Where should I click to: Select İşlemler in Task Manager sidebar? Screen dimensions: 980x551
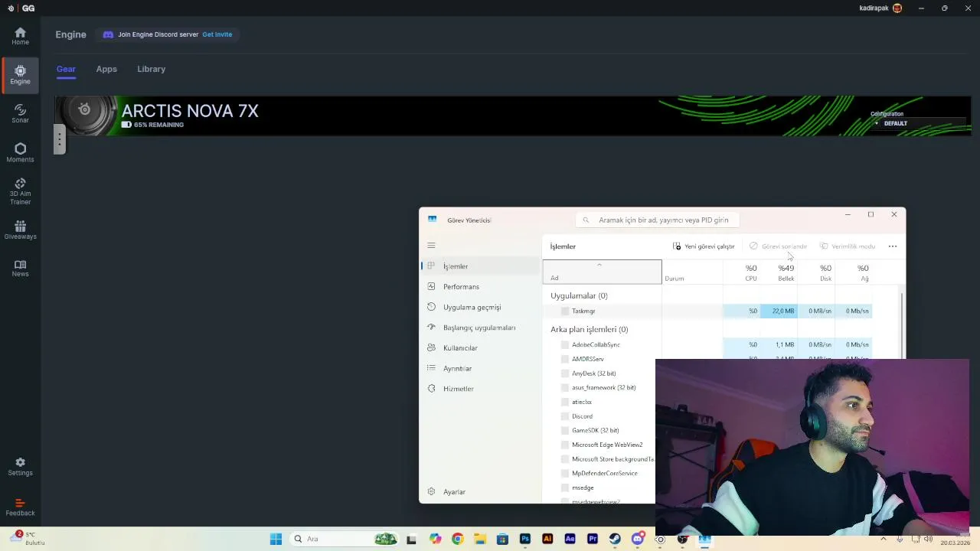[481, 266]
